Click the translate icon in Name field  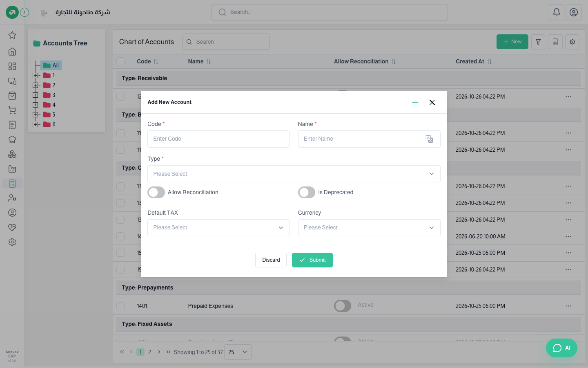point(430,139)
